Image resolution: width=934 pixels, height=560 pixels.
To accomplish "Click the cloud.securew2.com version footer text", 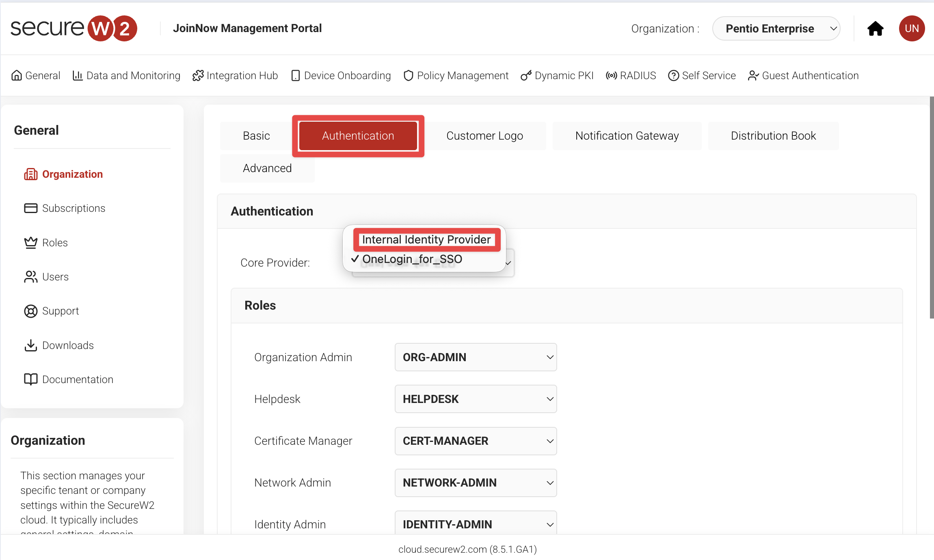I will (467, 549).
